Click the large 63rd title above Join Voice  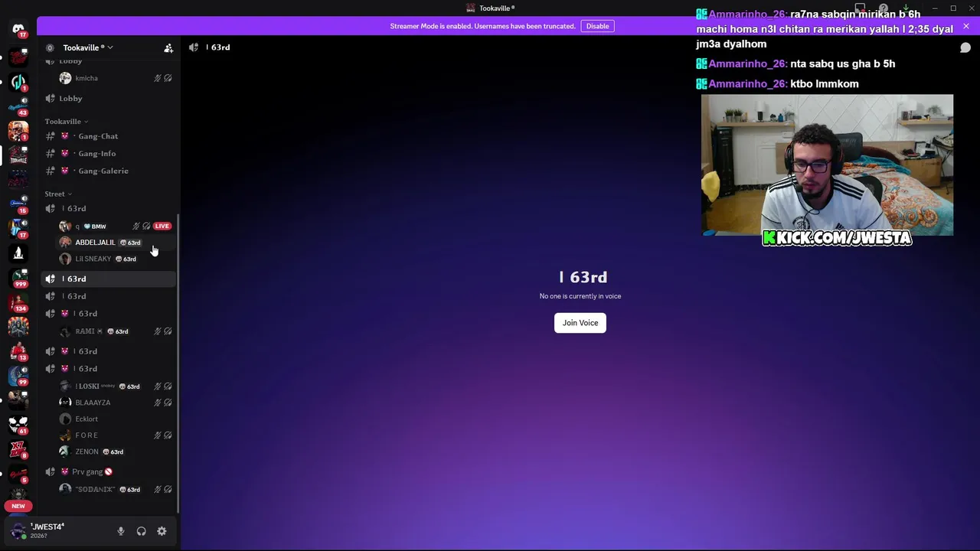(583, 277)
